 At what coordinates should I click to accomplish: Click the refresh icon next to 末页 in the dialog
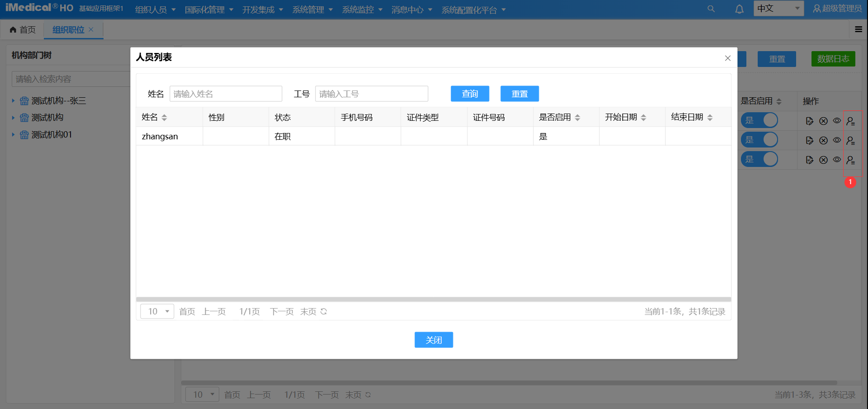tap(324, 311)
